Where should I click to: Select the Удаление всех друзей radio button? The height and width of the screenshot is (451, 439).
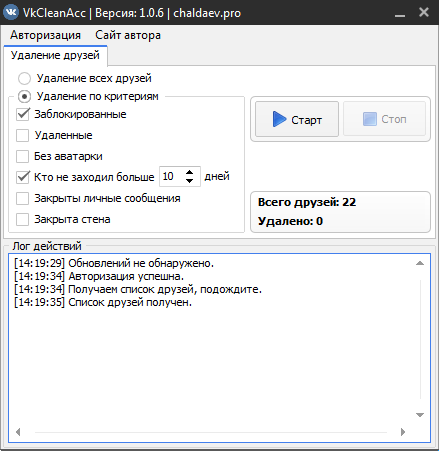(x=25, y=78)
